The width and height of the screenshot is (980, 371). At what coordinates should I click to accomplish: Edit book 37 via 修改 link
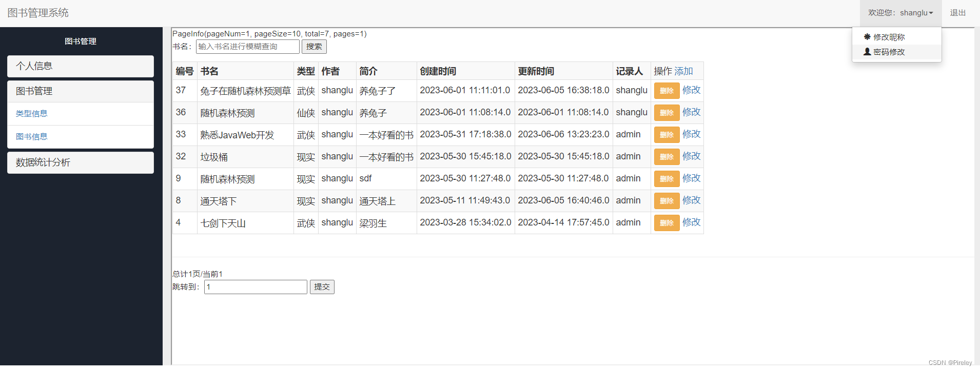[691, 90]
